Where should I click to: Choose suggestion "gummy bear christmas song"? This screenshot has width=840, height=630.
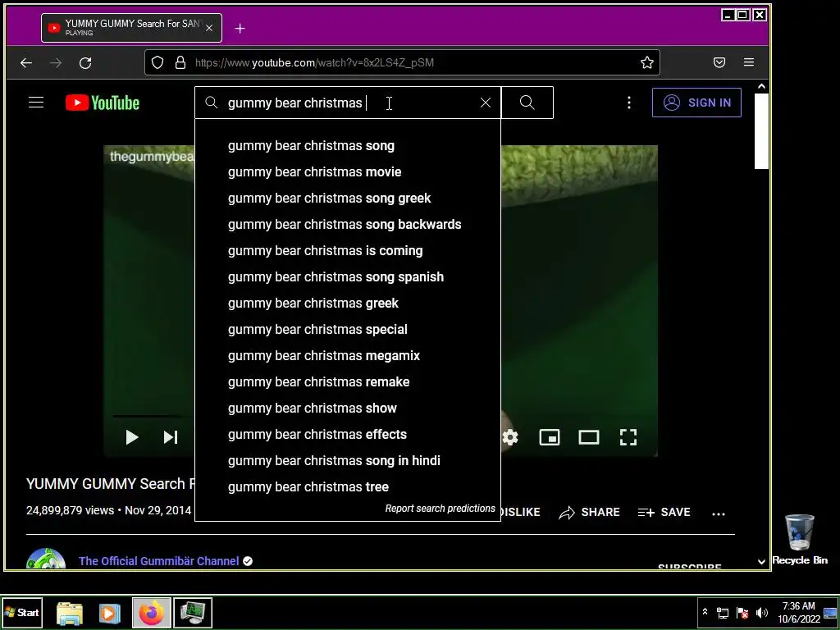point(348,146)
